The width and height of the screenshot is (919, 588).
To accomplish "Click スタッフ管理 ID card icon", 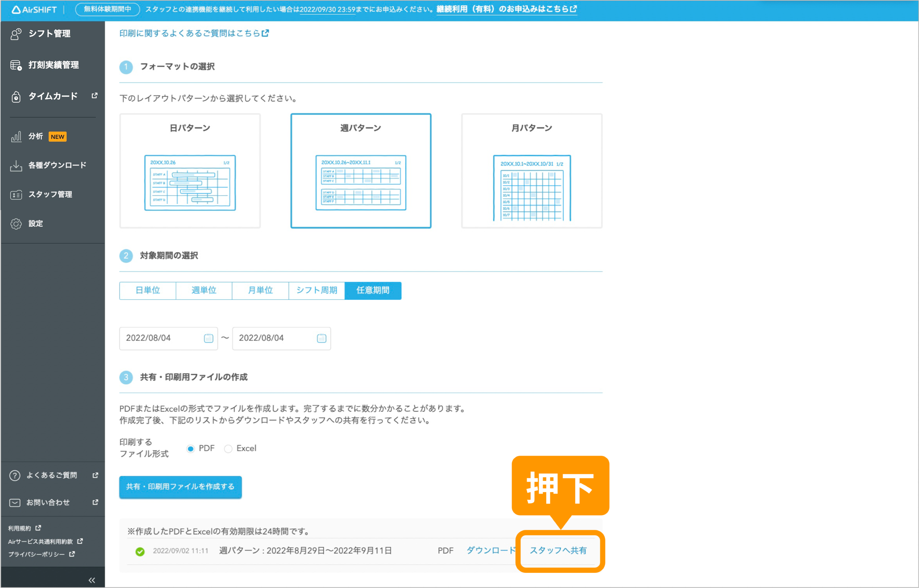I will (16, 195).
